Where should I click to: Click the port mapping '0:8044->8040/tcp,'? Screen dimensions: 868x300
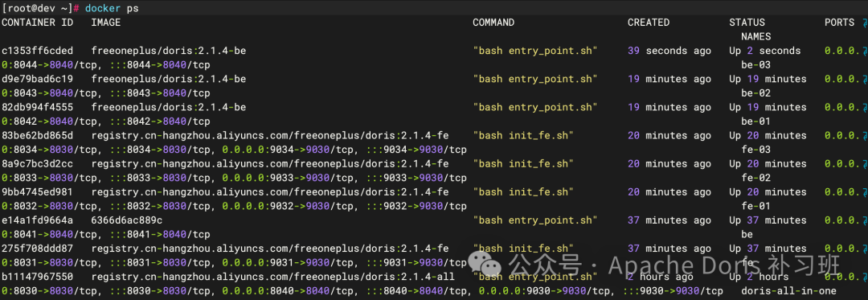point(52,65)
